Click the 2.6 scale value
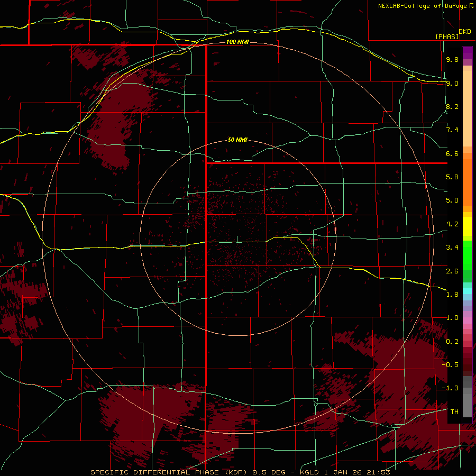 [452, 271]
